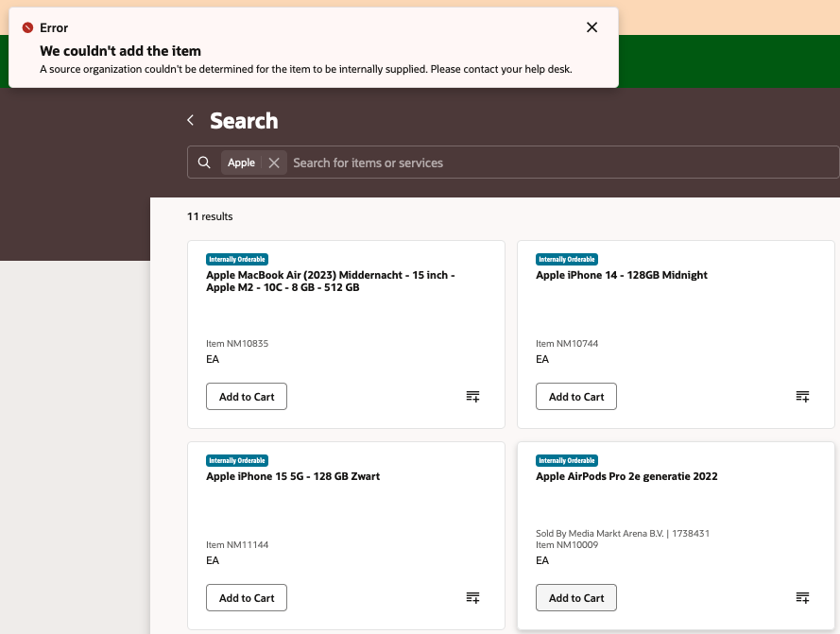
Task: Click the add-to-list icon for iPhone 14
Action: click(802, 396)
